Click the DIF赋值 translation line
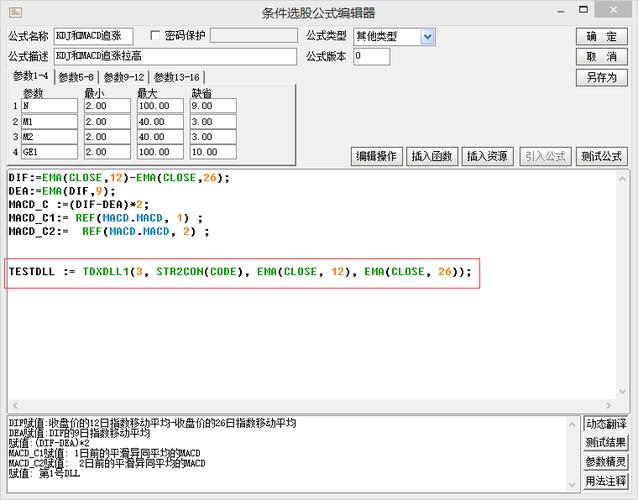The width and height of the screenshot is (638, 500). click(x=152, y=423)
